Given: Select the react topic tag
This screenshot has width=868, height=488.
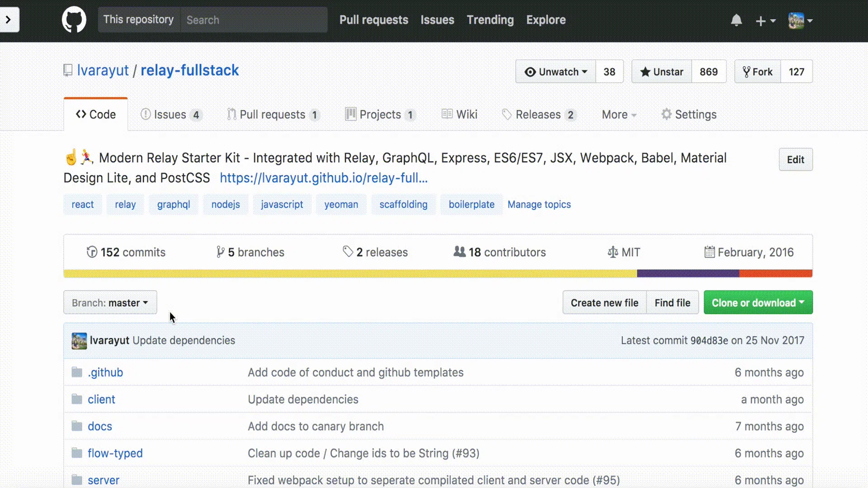Looking at the screenshot, I should [x=83, y=204].
